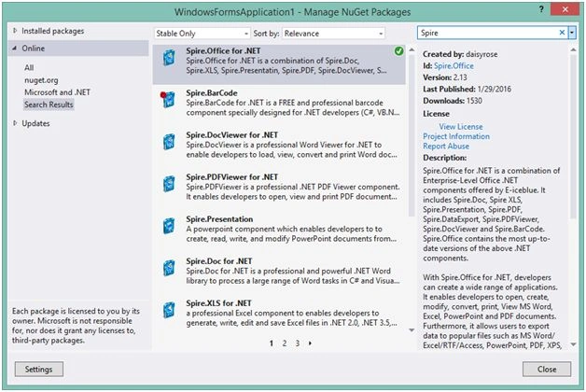Click the Close button
The height and width of the screenshot is (392, 586).
point(547,370)
